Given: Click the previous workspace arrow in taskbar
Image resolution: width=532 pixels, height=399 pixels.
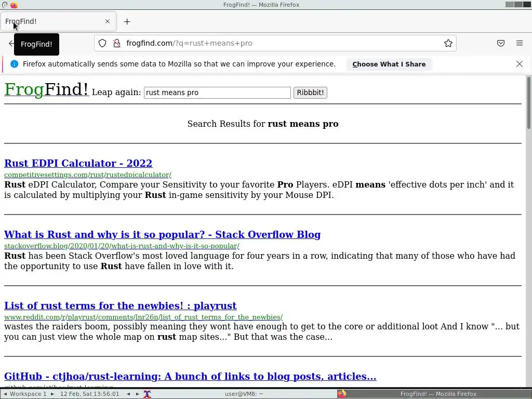Looking at the screenshot, I should click(x=5, y=394).
